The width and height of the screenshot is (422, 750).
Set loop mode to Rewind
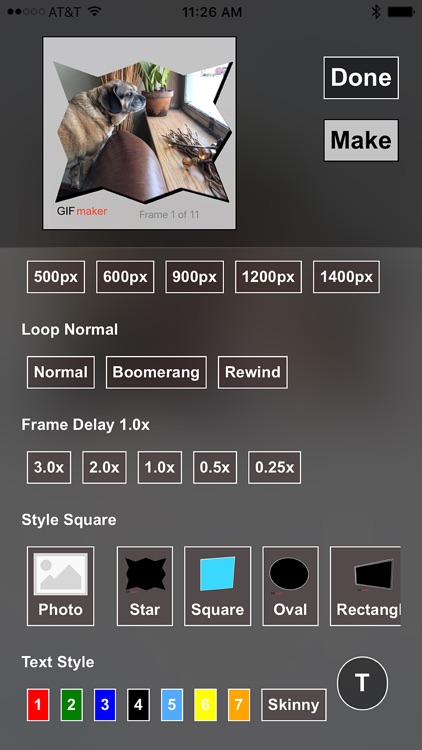[x=253, y=372]
